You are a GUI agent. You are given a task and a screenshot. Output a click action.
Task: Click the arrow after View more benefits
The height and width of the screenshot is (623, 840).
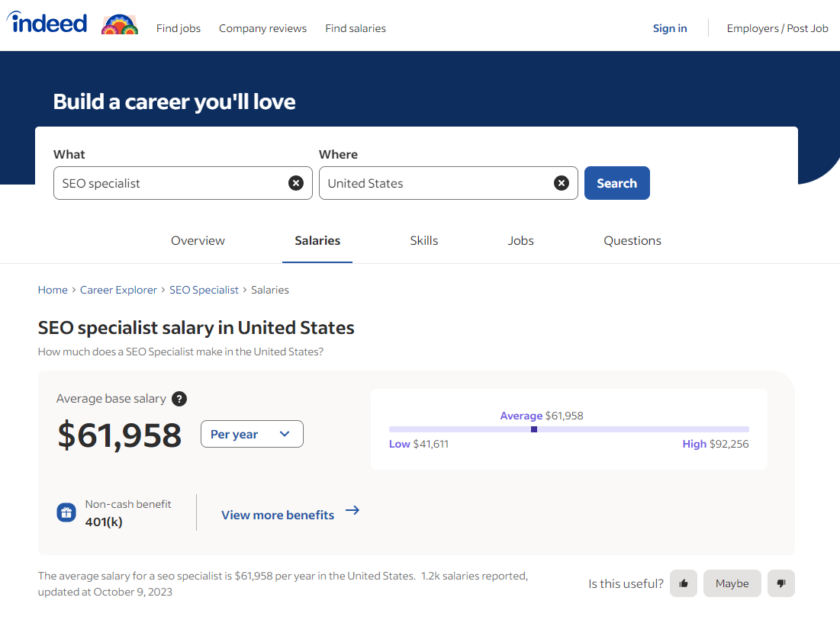click(x=352, y=511)
